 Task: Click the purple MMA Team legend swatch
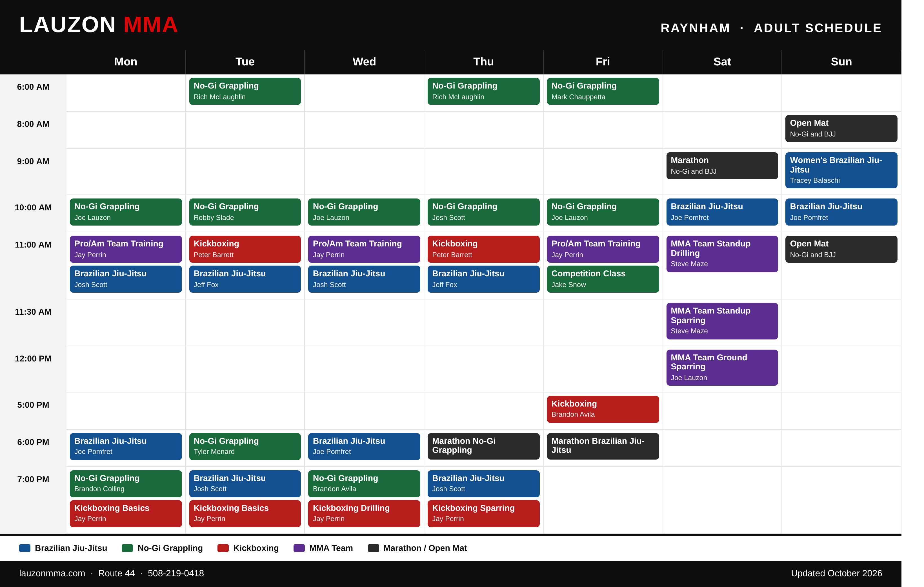(299, 548)
